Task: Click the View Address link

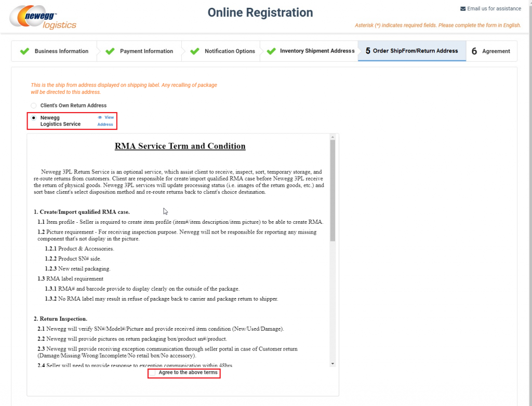Action: point(105,120)
